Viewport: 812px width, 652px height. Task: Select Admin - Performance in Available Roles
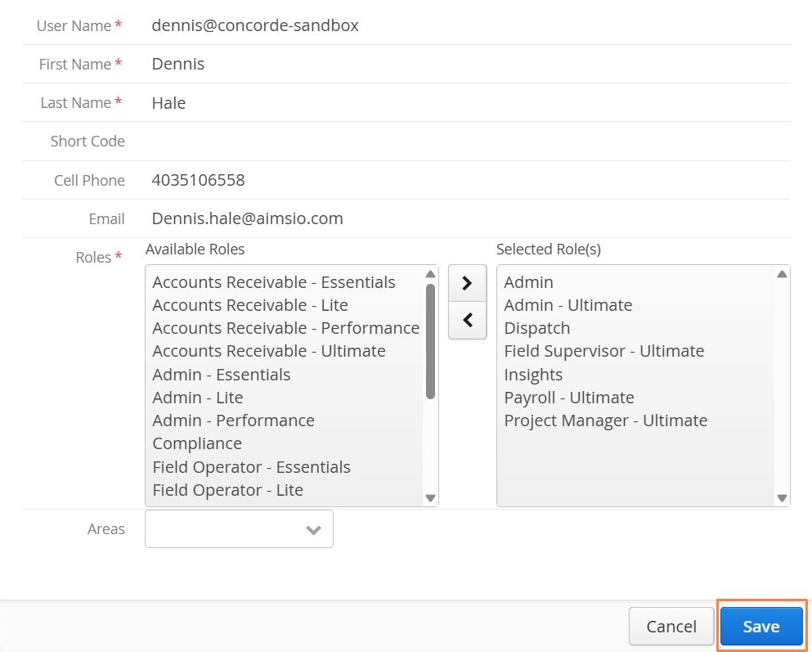click(234, 420)
